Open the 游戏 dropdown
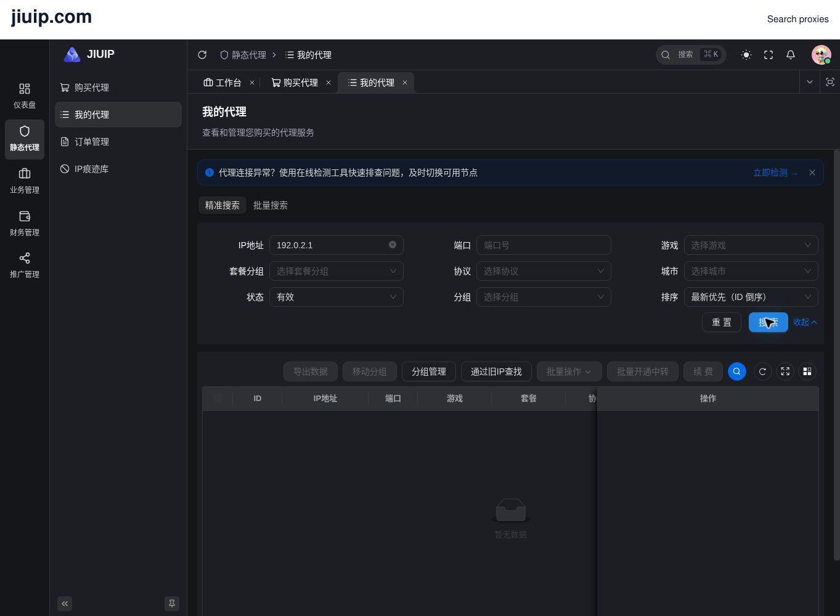The height and width of the screenshot is (616, 840). pyautogui.click(x=751, y=245)
